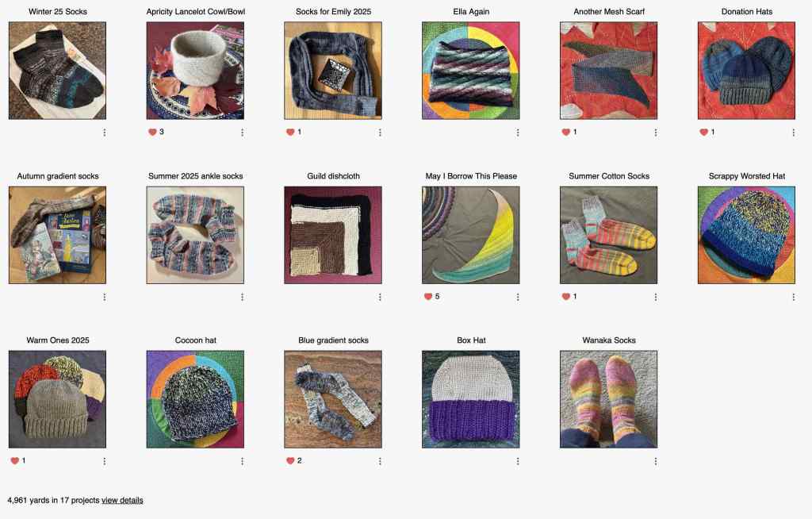This screenshot has width=812, height=519.
Task: Click the heart icon under Summer Cotton Socks
Action: pyautogui.click(x=565, y=297)
